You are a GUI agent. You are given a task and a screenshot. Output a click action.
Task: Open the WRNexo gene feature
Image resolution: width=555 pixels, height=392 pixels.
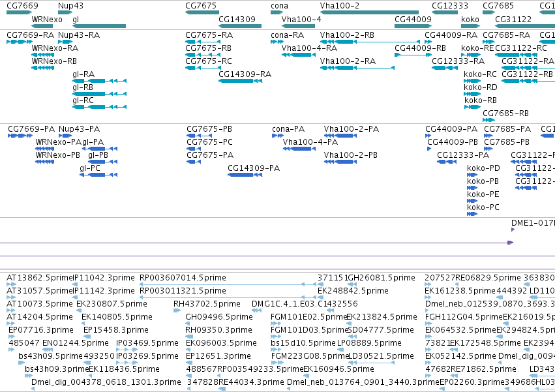click(42, 26)
